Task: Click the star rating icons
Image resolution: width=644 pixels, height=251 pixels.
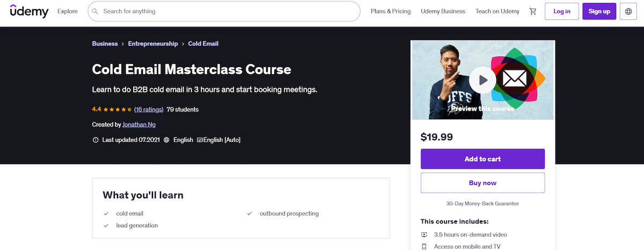Action: [x=118, y=110]
